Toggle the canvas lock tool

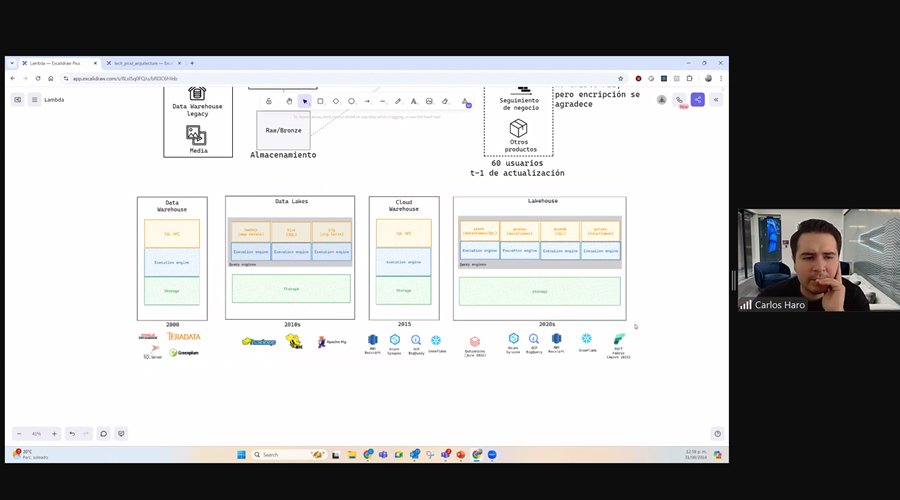(x=269, y=101)
